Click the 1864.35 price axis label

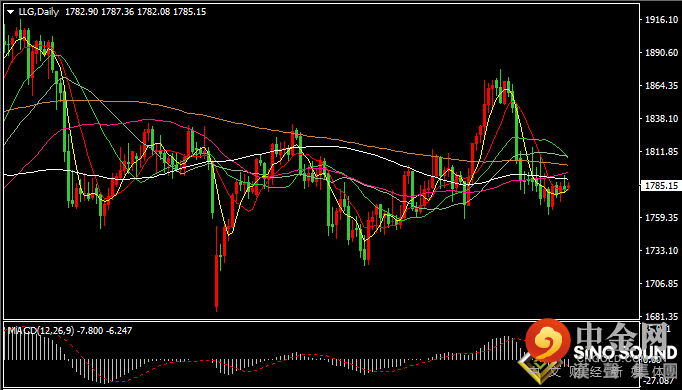661,86
